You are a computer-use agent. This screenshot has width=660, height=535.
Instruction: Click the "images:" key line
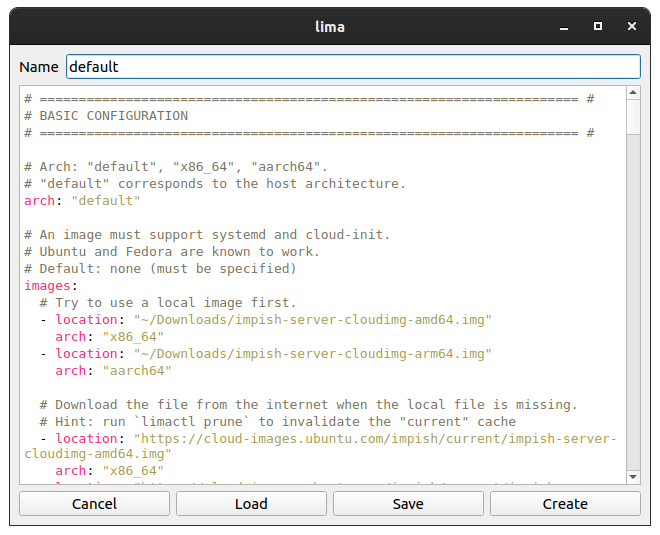(x=51, y=286)
